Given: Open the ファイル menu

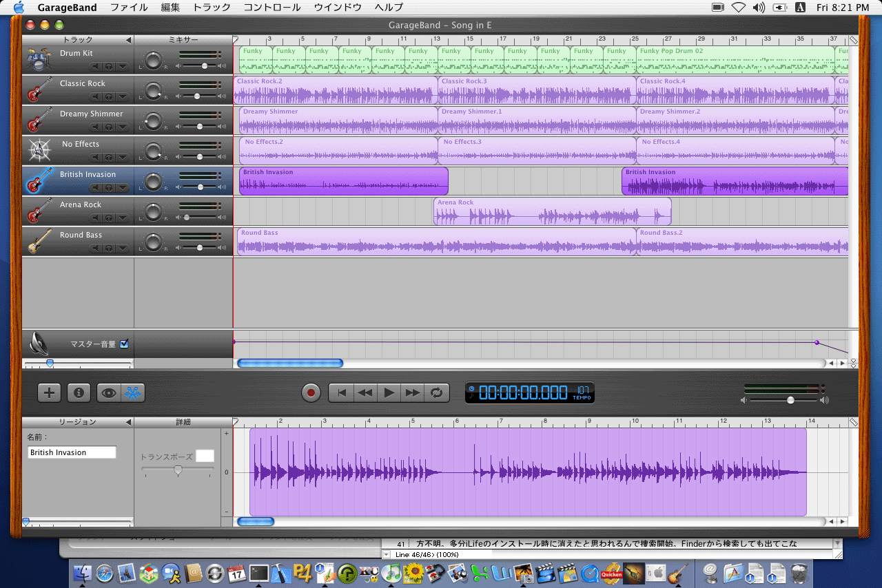Looking at the screenshot, I should tap(129, 8).
